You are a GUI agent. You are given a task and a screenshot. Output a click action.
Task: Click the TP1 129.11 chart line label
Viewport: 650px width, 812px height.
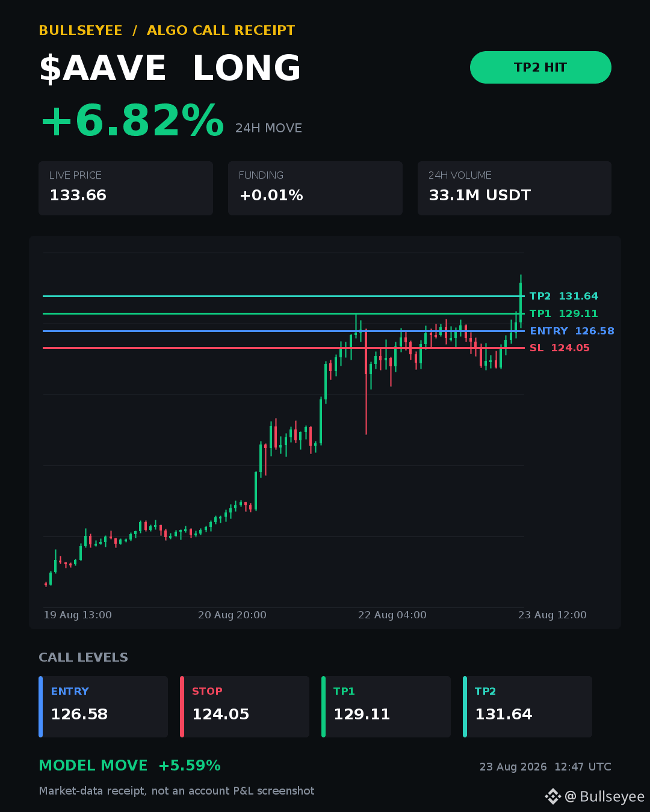[x=564, y=313]
